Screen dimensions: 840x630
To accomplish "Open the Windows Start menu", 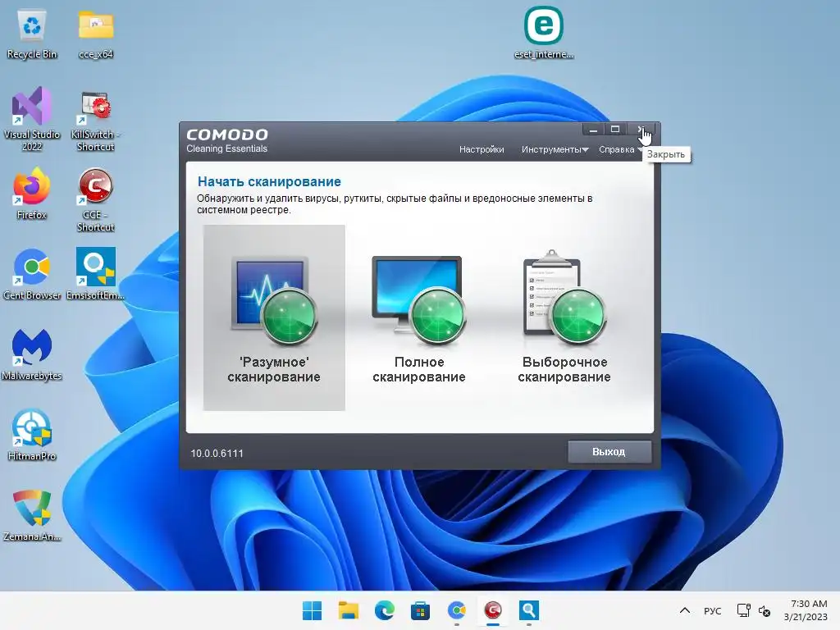I will pos(313,610).
